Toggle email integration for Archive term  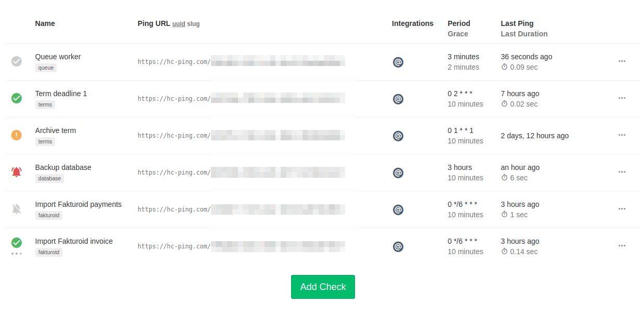point(398,136)
